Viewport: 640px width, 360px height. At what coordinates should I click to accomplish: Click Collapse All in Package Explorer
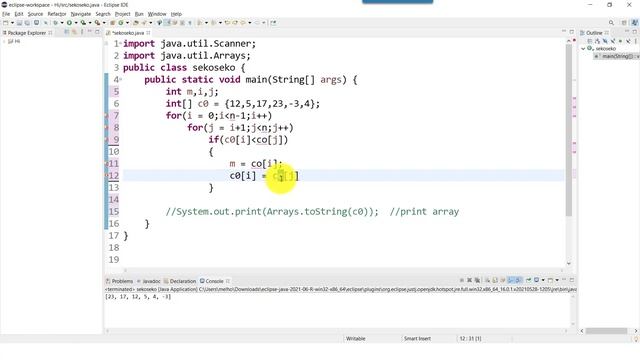pyautogui.click(x=67, y=32)
